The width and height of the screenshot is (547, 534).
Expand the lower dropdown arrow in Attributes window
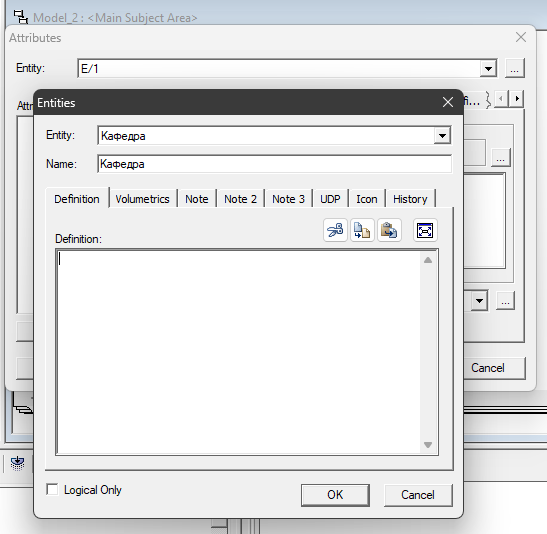(479, 300)
